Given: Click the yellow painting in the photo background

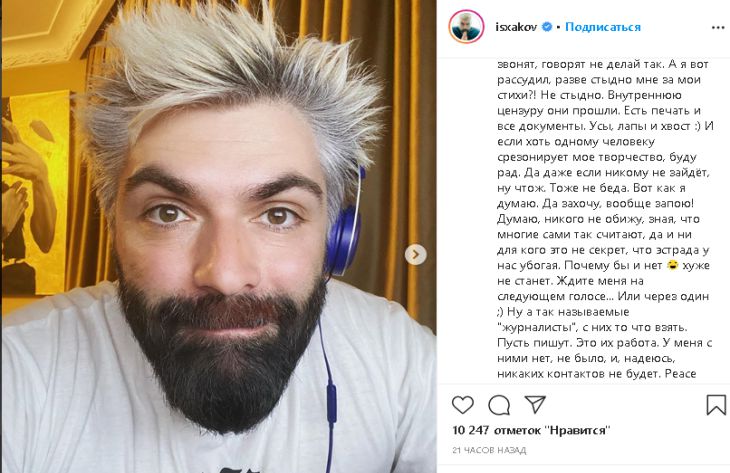Looking at the screenshot, I should (x=35, y=193).
